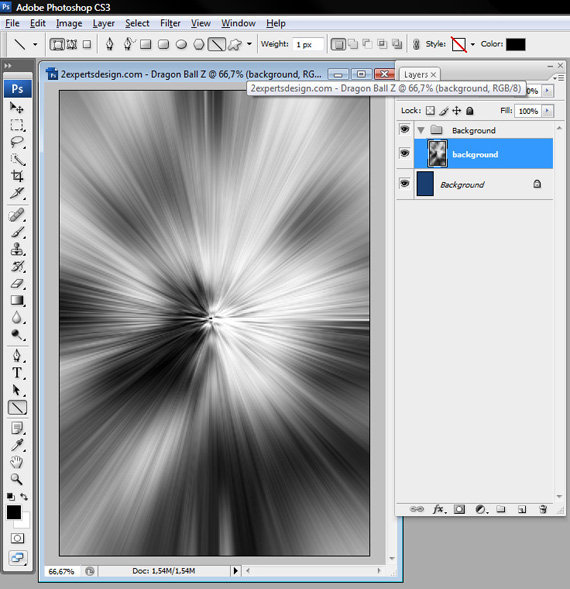Viewport: 570px width, 589px height.
Task: Select the Line tool in toolbox
Action: pyautogui.click(x=17, y=408)
